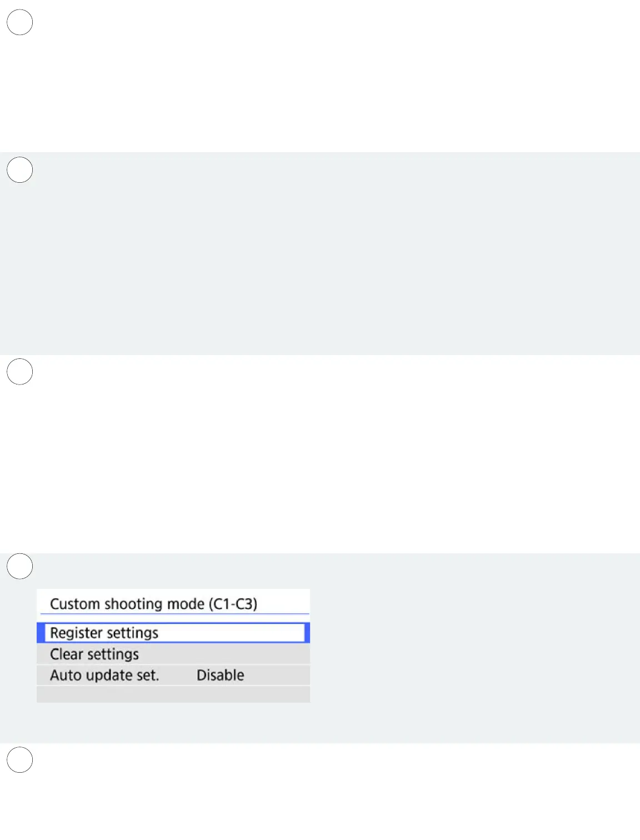
Task: Select the highlighted Register settings item
Action: 104,633
